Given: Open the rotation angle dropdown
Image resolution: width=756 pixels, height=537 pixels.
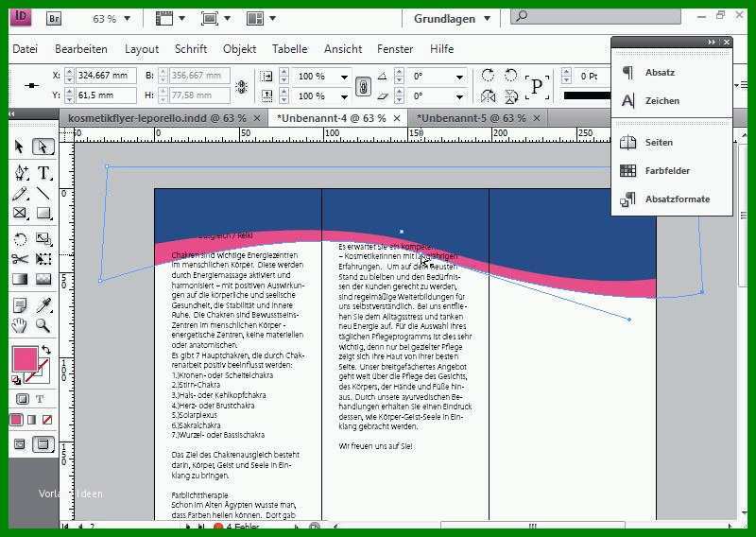Looking at the screenshot, I should pyautogui.click(x=459, y=77).
